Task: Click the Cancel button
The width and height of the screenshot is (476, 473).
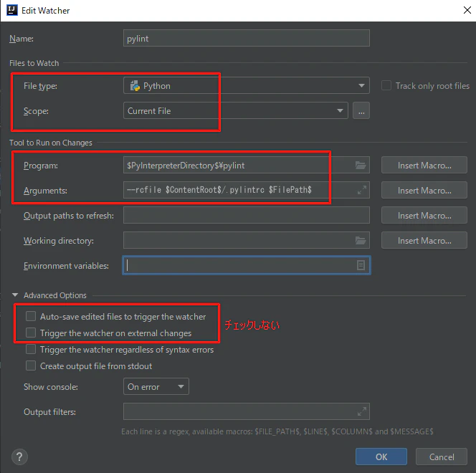Action: tap(442, 457)
